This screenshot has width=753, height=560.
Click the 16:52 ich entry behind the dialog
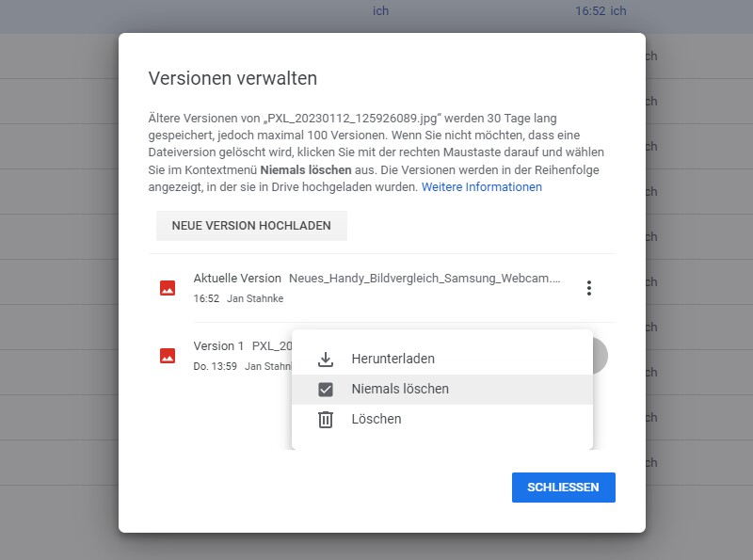pos(601,11)
